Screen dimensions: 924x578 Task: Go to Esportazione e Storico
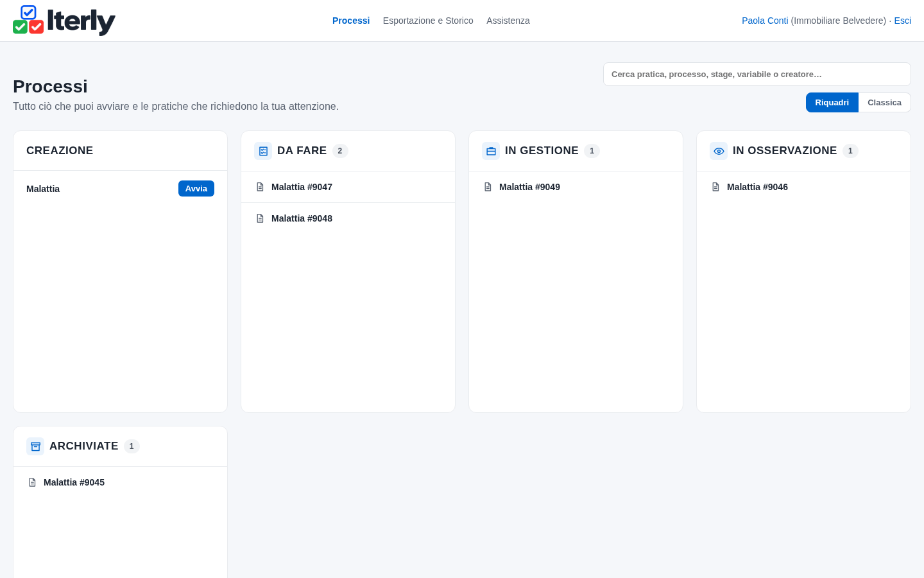(428, 21)
